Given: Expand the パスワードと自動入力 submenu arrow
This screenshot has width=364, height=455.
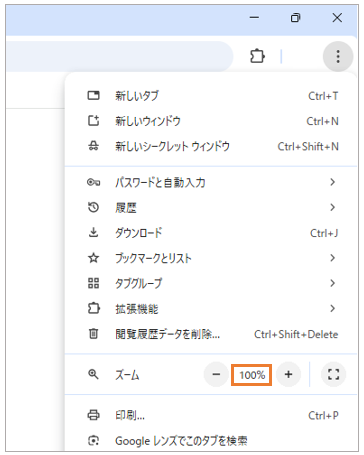Looking at the screenshot, I should (x=332, y=182).
